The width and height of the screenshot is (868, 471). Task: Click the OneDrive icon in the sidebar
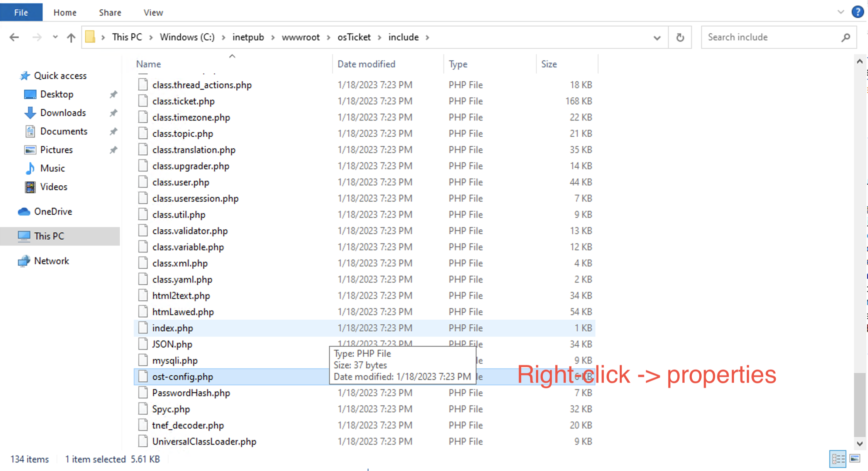[24, 212]
